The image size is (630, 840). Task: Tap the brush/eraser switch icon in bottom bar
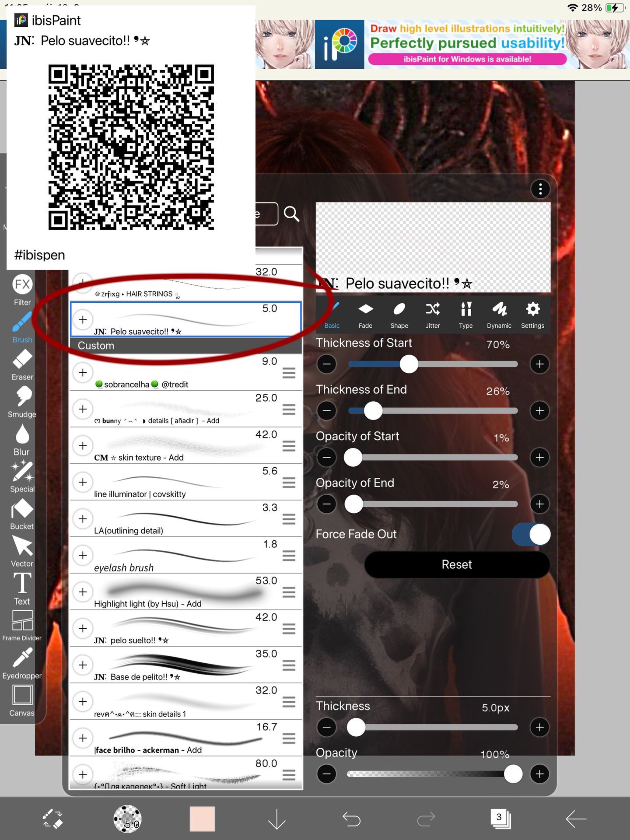(x=52, y=819)
